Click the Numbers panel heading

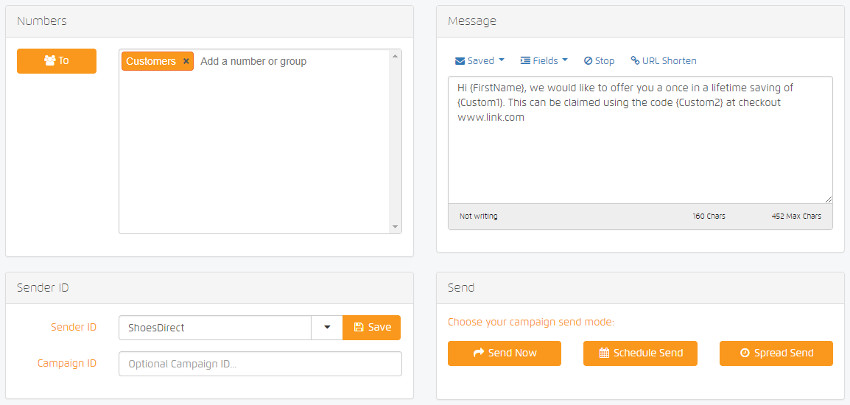point(42,21)
